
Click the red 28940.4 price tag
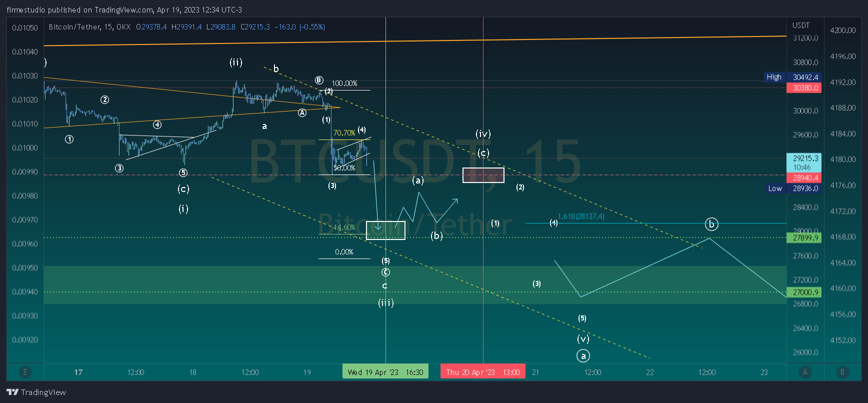click(x=804, y=178)
